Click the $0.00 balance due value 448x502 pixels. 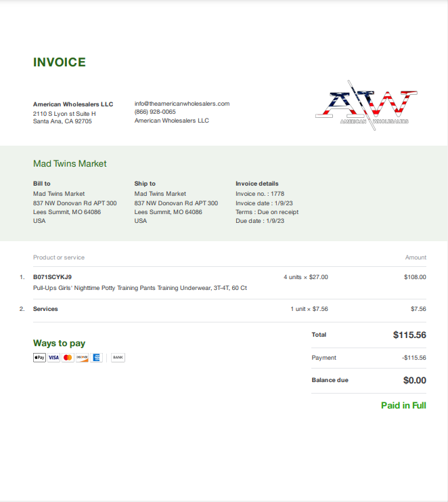415,380
